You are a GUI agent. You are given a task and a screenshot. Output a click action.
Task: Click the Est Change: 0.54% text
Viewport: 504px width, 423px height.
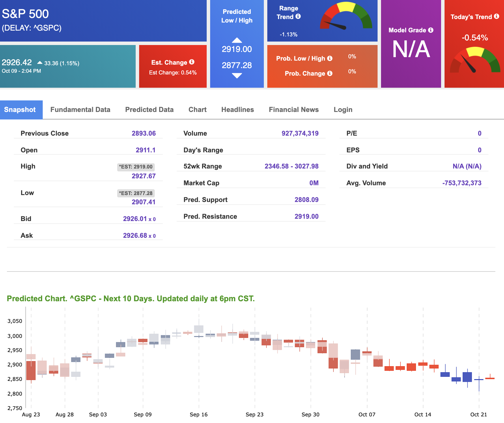coord(173,73)
